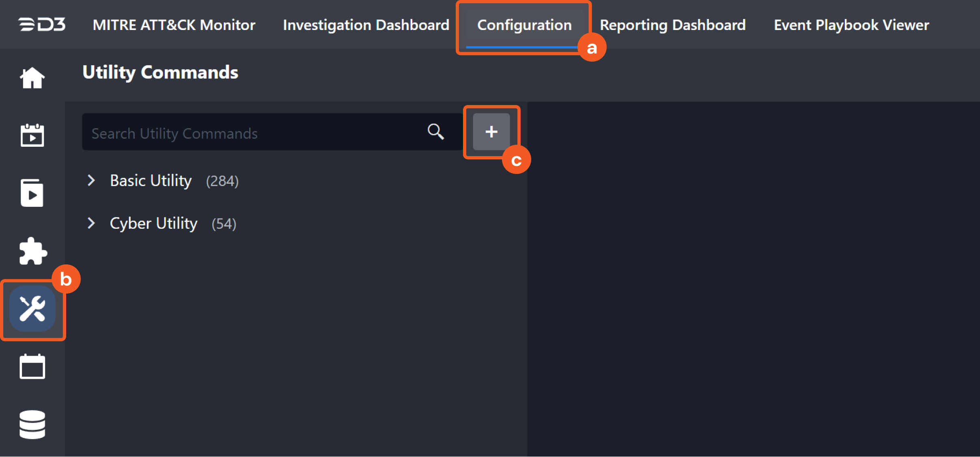This screenshot has height=457, width=980.
Task: Open the Investigation Dashboard tab
Action: [x=366, y=25]
